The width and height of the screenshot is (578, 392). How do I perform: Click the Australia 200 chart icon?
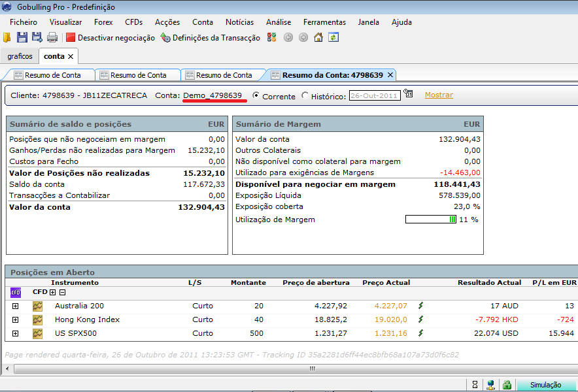(x=38, y=306)
